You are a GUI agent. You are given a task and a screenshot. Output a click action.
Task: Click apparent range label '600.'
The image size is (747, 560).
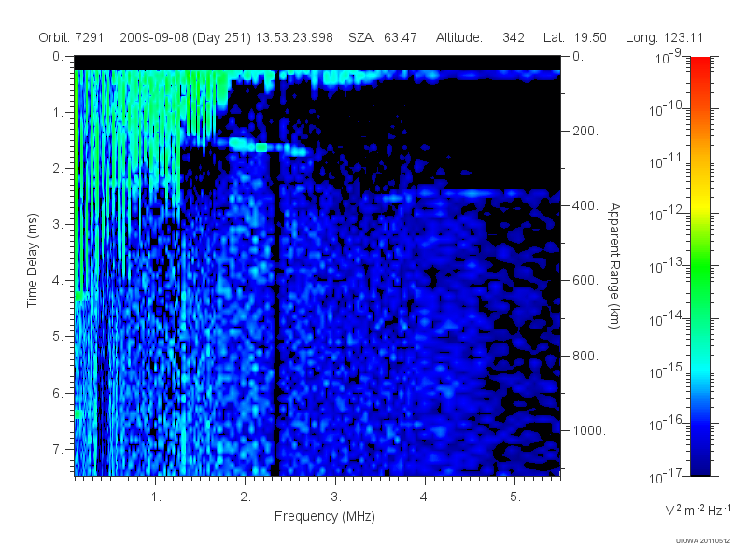(585, 281)
